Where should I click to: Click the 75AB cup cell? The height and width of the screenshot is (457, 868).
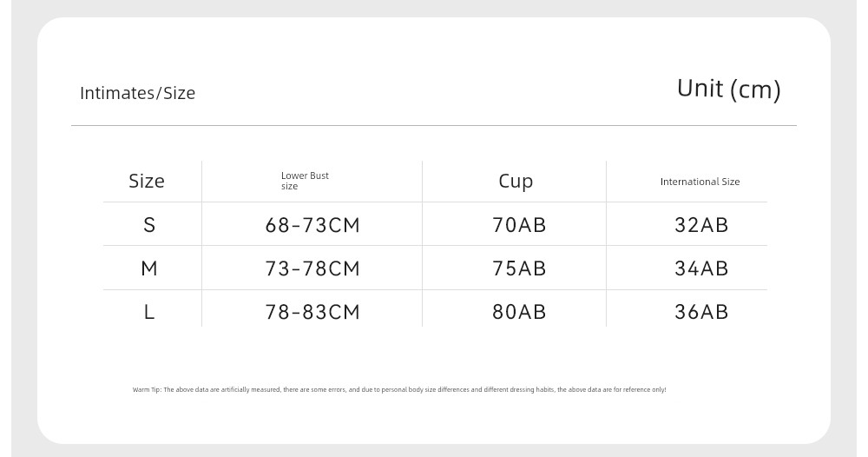click(x=519, y=268)
